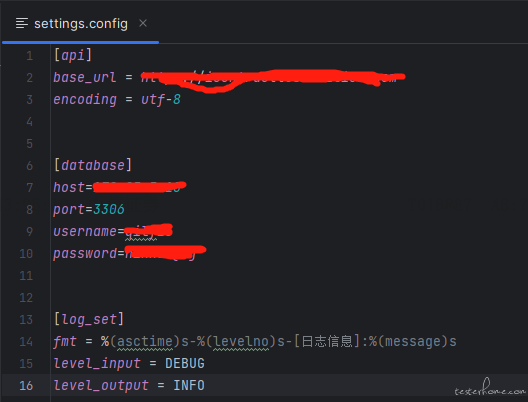528x402 pixels.
Task: Click the levelno word in the fmt value
Action: click(241, 341)
